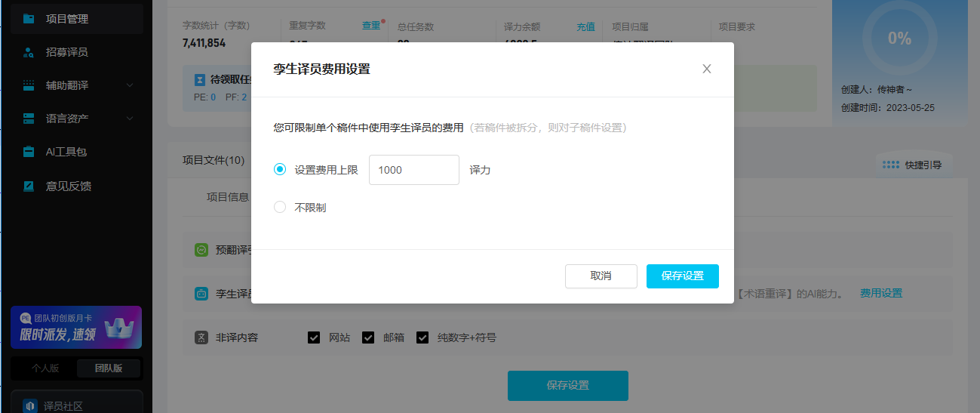
Task: Switch to the 个人版 tab
Action: click(45, 368)
